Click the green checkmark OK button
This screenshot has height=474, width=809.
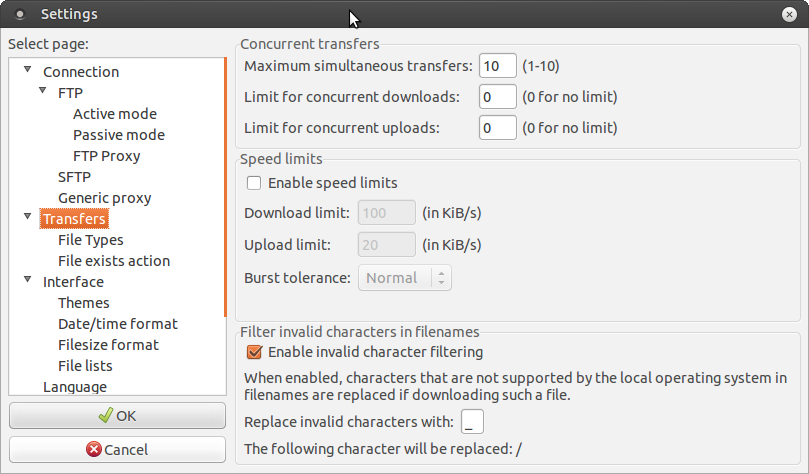click(118, 415)
